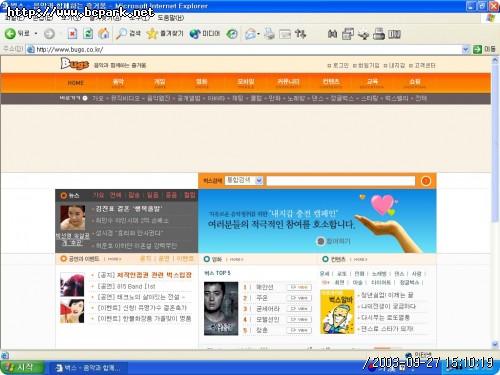Screen dimensions: 500x375
Task: Open the 뮤직비디오 shortcut in dark bar
Action: [x=125, y=98]
